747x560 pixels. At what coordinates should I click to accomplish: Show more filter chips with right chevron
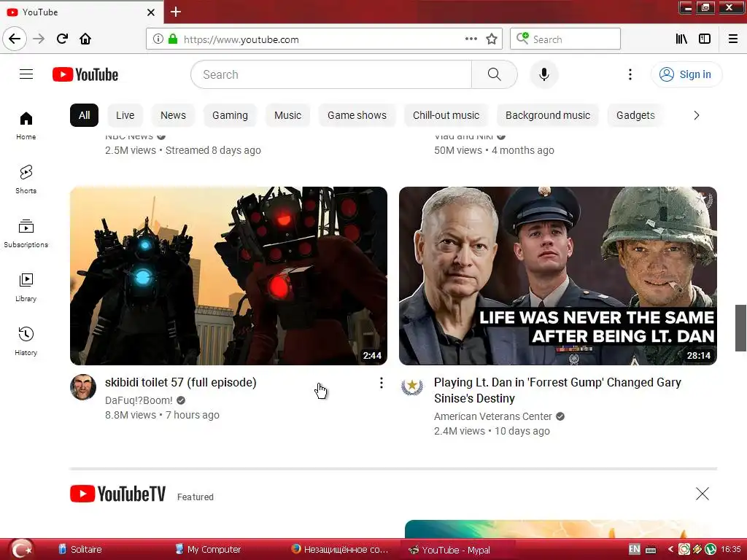[697, 115]
